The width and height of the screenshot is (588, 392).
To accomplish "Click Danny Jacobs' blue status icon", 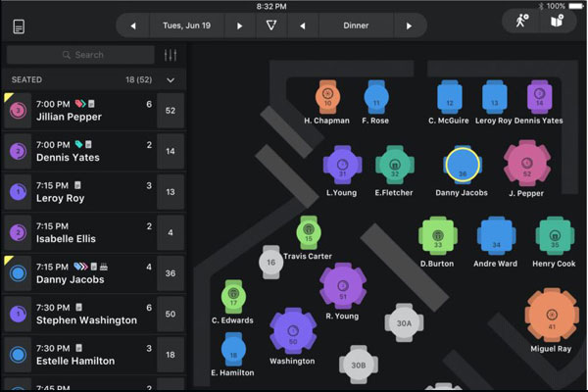I will 18,273.
